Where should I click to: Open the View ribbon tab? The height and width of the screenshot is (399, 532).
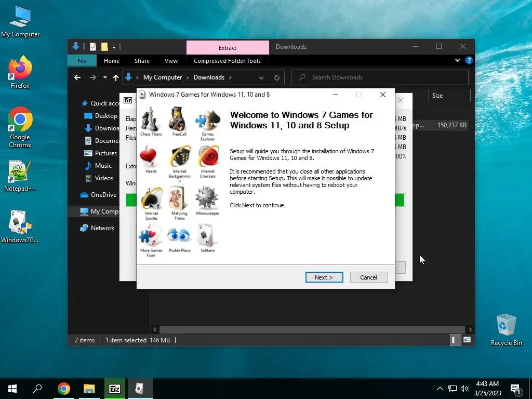(171, 61)
